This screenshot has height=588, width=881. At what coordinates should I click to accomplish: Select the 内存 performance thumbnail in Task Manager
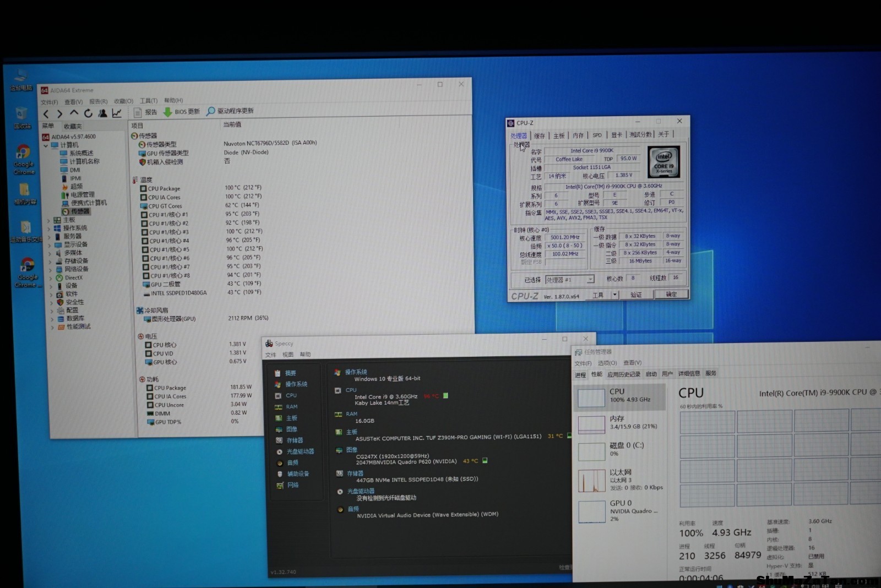[x=619, y=423]
